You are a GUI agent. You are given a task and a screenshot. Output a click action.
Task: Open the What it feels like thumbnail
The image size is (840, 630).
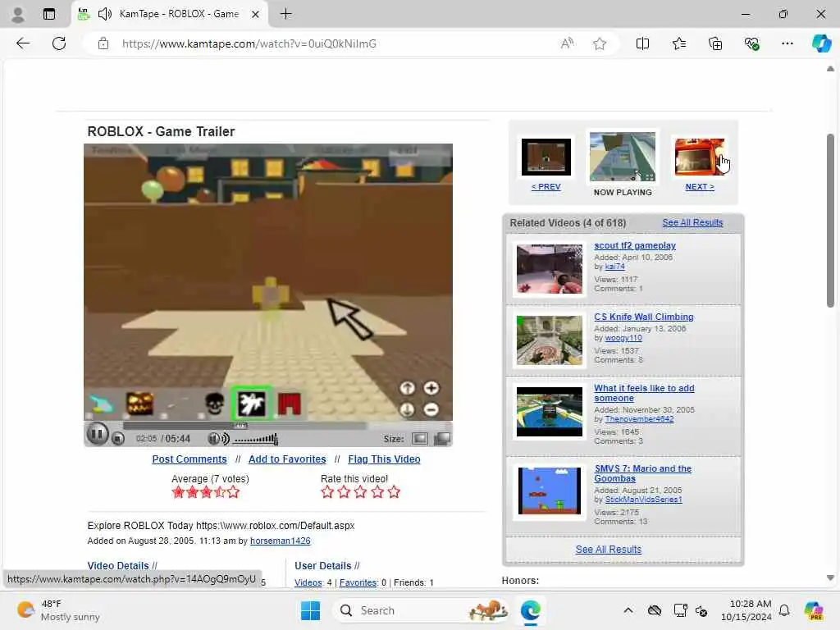[x=549, y=412]
